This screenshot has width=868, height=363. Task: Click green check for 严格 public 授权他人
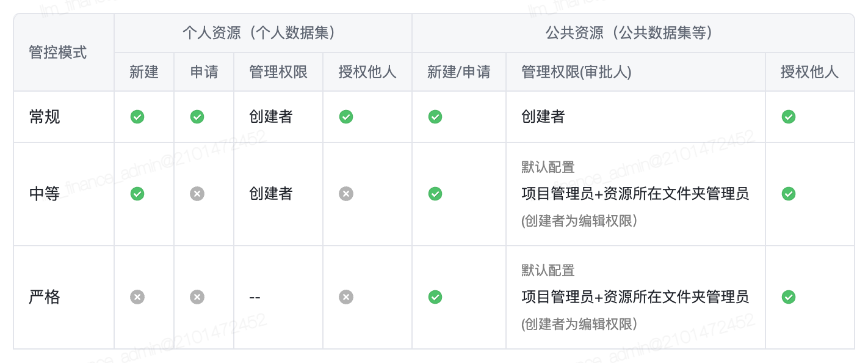tap(789, 297)
